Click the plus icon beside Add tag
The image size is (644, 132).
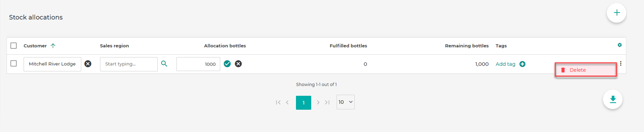tap(522, 64)
